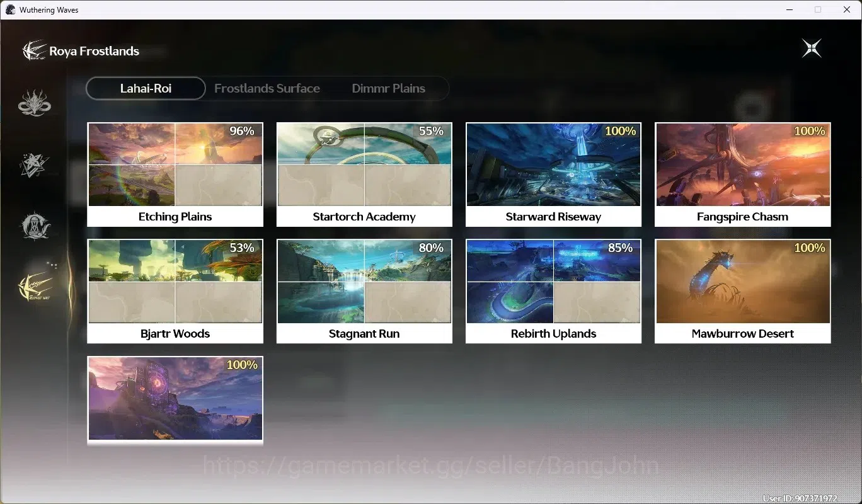Close the exploration panel with the X icon

tap(812, 49)
